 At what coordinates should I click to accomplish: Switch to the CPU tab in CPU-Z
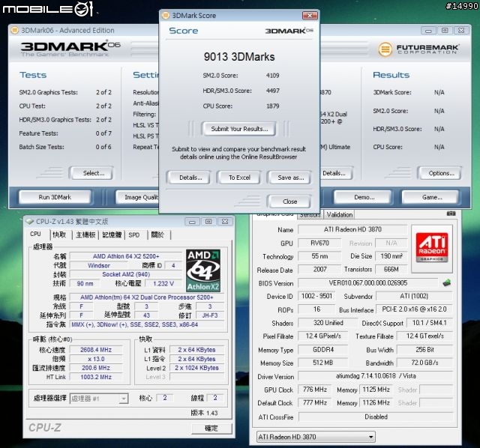[35, 234]
